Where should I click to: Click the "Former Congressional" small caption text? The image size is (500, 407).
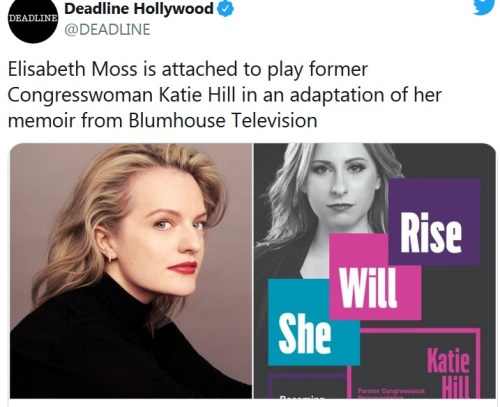[x=391, y=391]
